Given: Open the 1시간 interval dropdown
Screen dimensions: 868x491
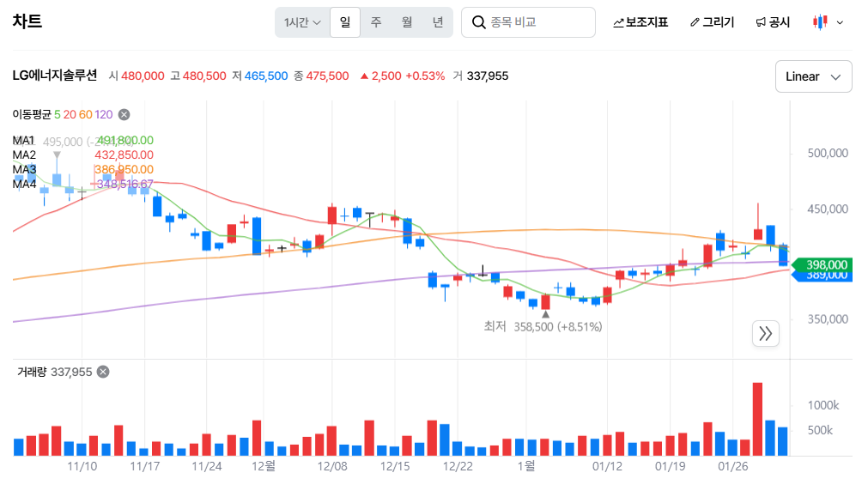Looking at the screenshot, I should click(302, 22).
